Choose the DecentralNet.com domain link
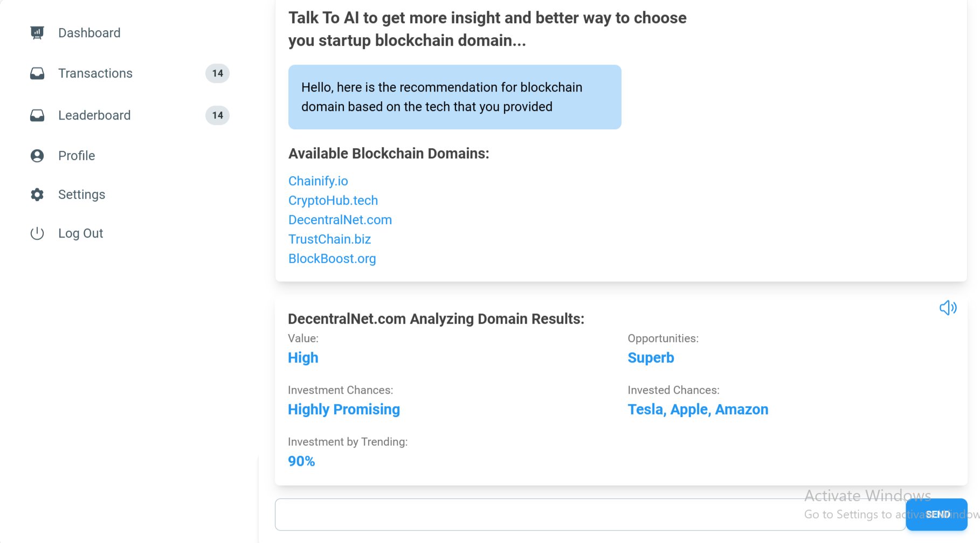980x543 pixels. coord(340,220)
